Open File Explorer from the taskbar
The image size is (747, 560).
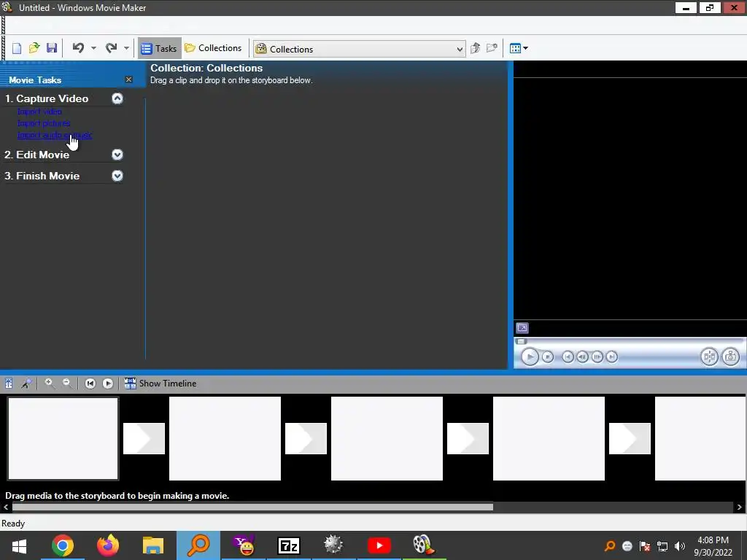coord(153,545)
